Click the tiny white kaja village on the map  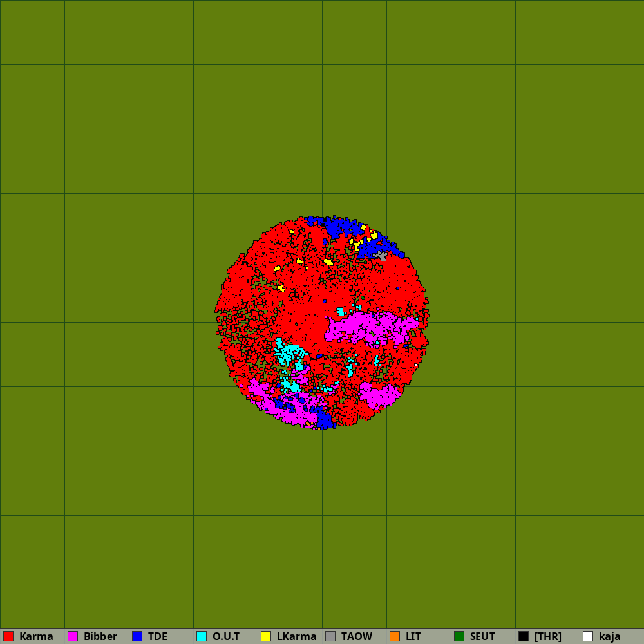pos(415,365)
